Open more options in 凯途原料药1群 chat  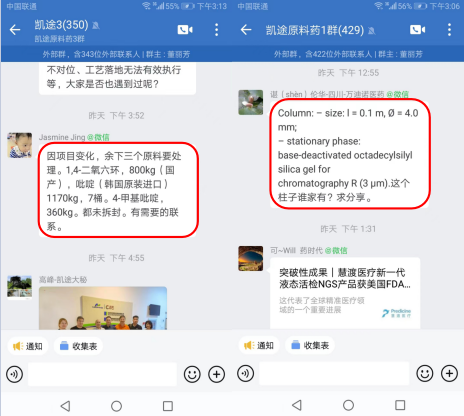point(449,30)
